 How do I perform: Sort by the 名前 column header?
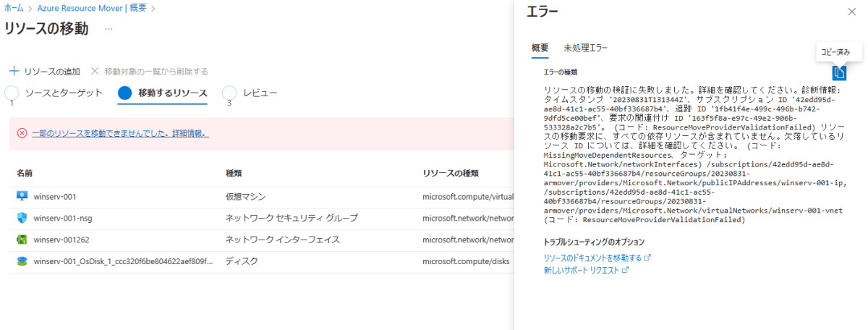25,174
